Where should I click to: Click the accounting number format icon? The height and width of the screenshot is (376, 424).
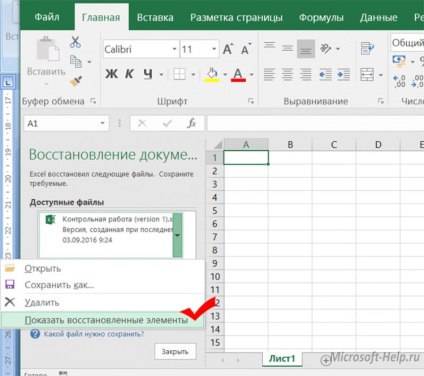pyautogui.click(x=399, y=61)
